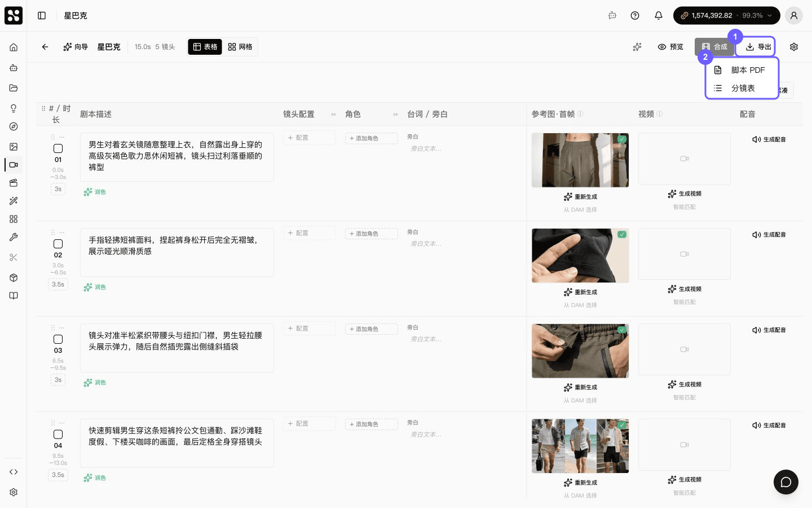Viewport: 812px width, 508px height.
Task: Open shot 03 three-dots menu
Action: [x=62, y=328]
